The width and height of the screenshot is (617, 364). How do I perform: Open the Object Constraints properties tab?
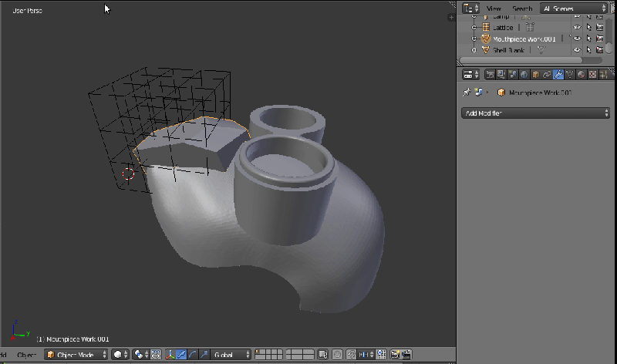pos(547,74)
